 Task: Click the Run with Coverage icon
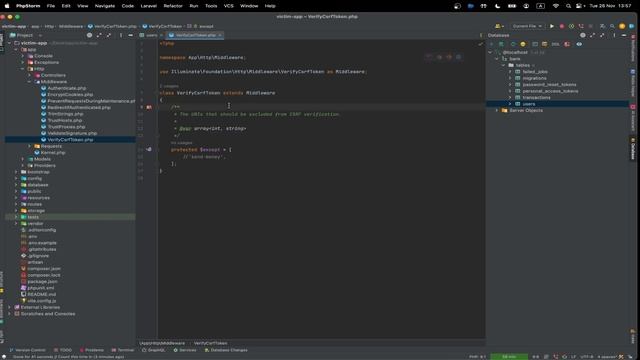[x=571, y=26]
